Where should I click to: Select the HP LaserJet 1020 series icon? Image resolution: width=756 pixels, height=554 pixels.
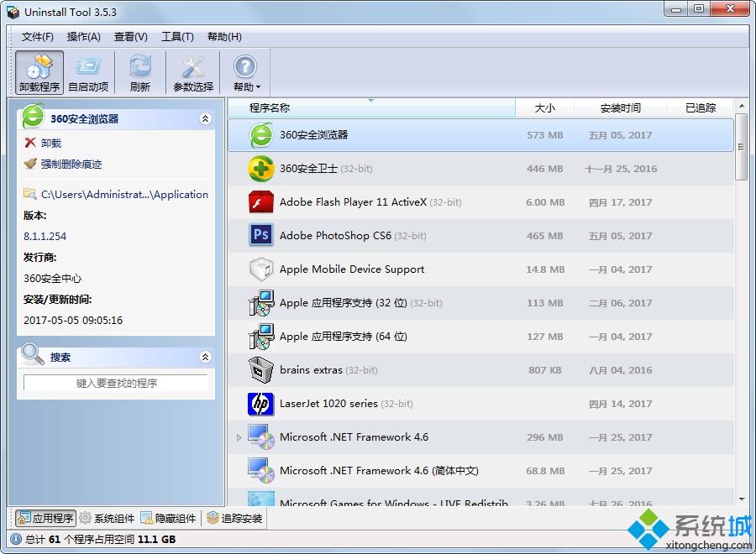pyautogui.click(x=261, y=404)
